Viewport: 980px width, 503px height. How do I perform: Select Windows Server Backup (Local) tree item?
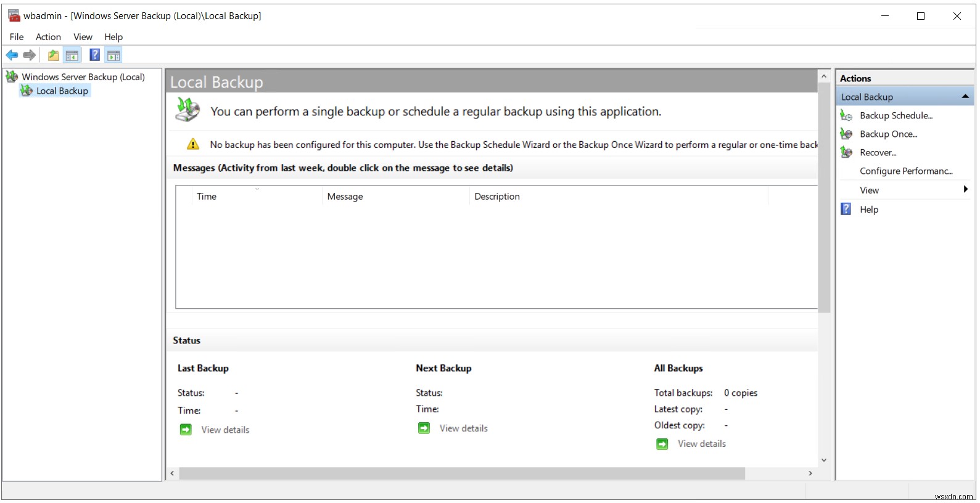coord(83,76)
